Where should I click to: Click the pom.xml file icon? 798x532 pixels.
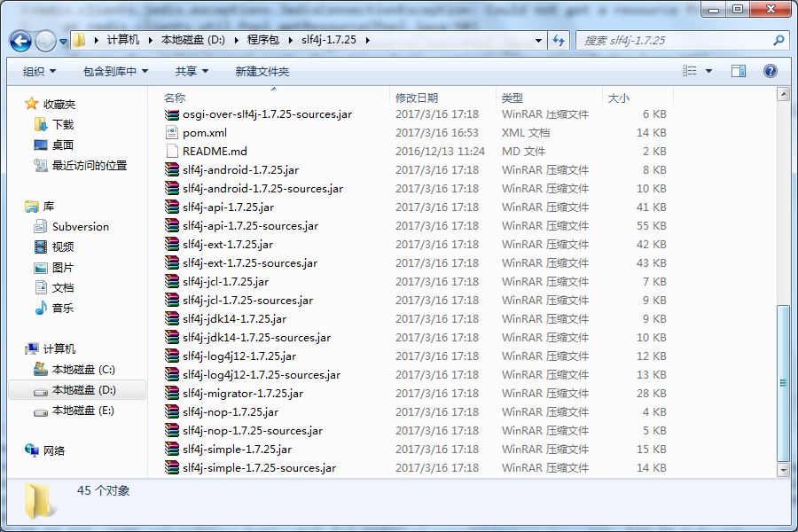point(172,133)
